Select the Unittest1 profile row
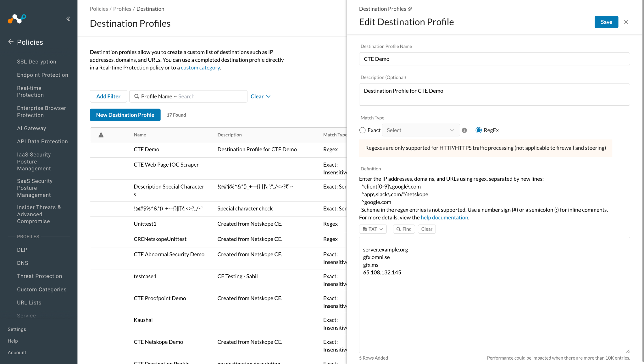 [x=218, y=224]
